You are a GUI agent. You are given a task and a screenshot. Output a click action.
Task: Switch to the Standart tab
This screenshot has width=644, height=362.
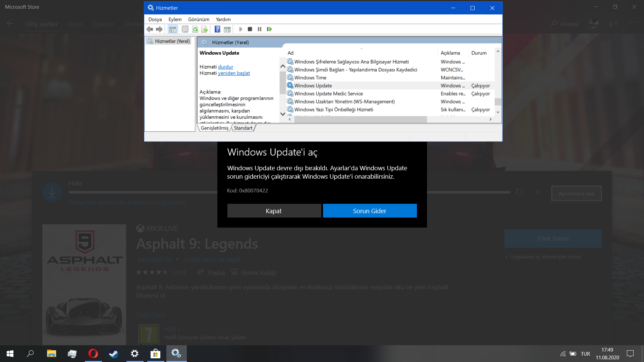click(243, 128)
